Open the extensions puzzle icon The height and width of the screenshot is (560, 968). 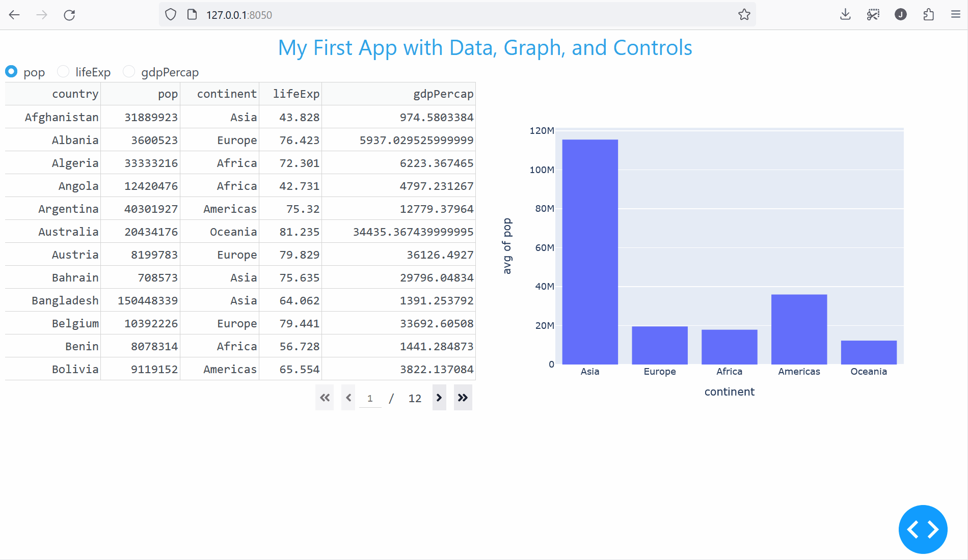928,15
